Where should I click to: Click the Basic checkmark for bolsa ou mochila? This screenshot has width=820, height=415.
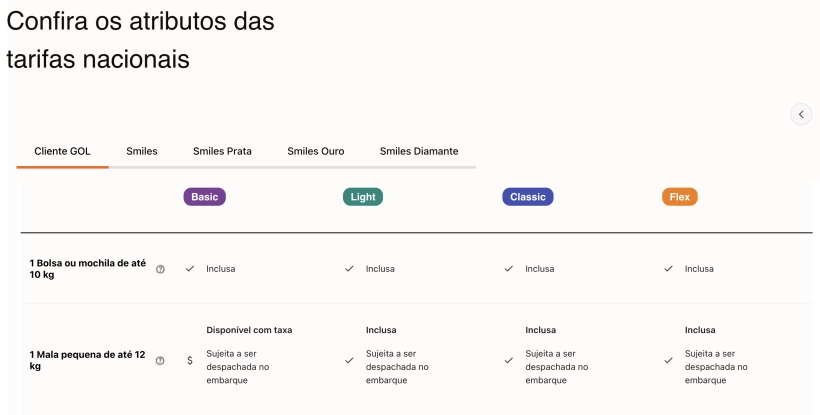coord(190,269)
